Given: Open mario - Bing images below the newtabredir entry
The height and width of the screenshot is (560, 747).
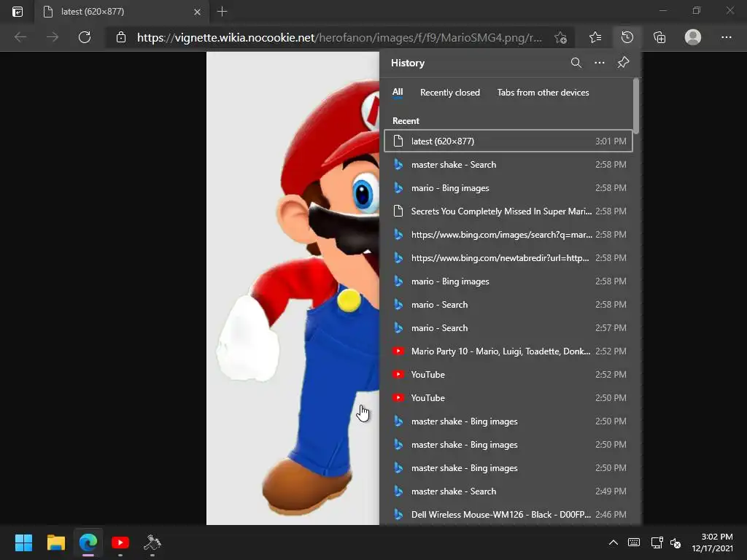Looking at the screenshot, I should [508, 281].
